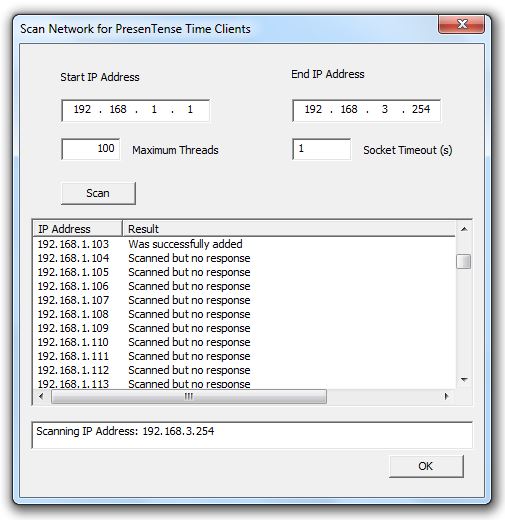Click the Socket Timeout (s) label
The width and height of the screenshot is (505, 520).
point(408,150)
